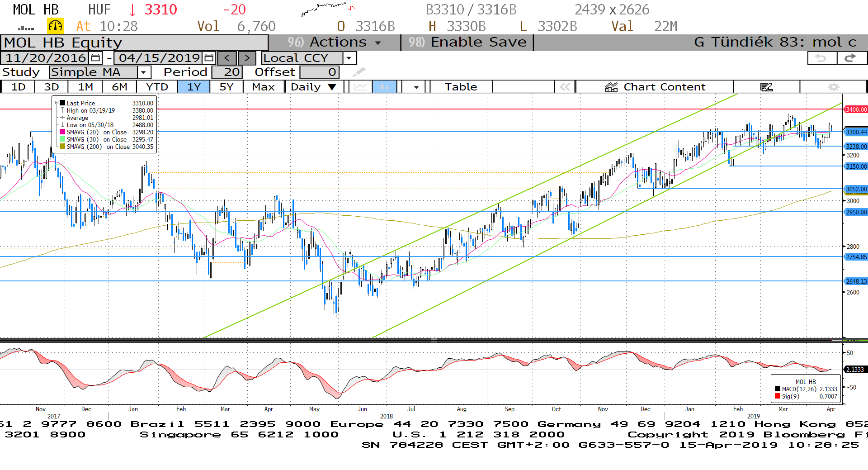Open the end date calendar picker
868x470 pixels.
point(209,58)
